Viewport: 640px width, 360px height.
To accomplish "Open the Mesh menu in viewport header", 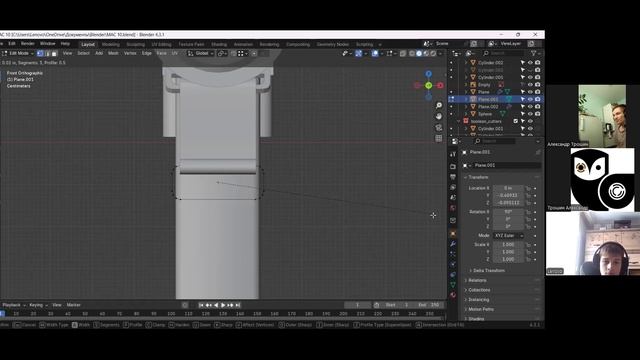I will click(113, 53).
